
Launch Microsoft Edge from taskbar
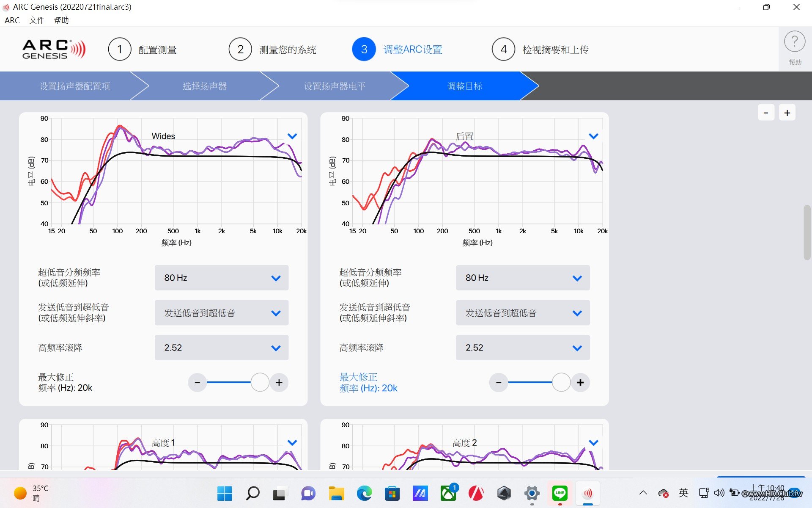point(364,493)
